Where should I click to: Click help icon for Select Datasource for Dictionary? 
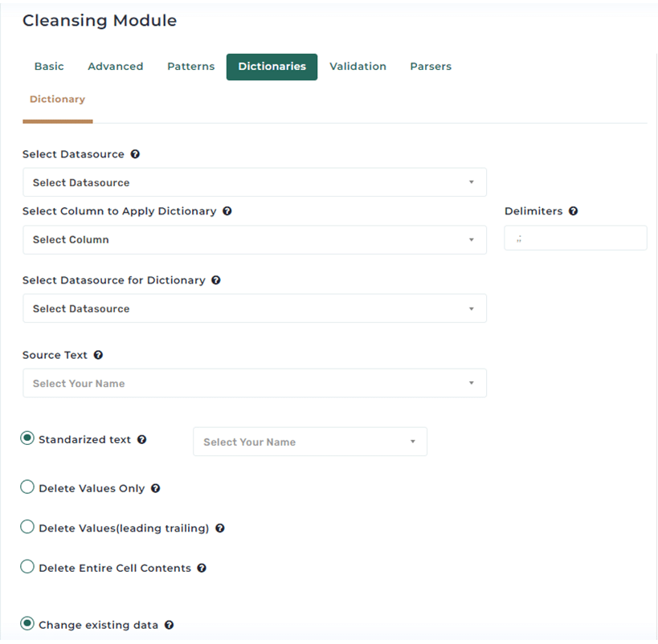point(216,280)
